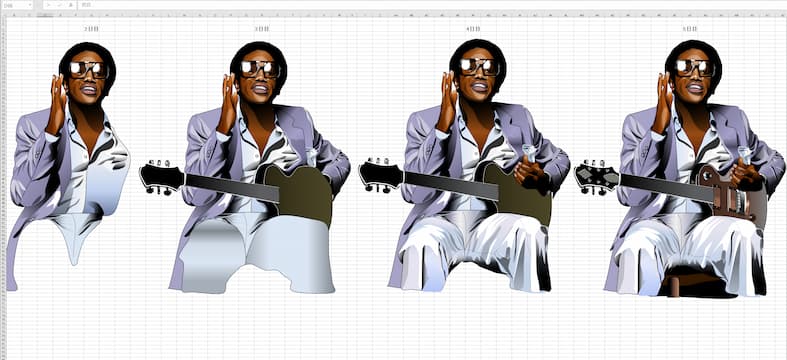Click the Insert Function fx icon

pos(70,5)
